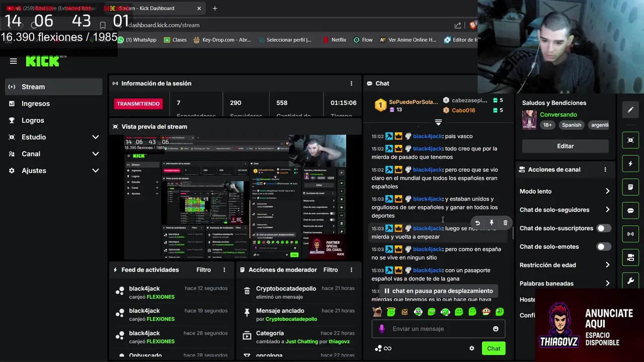Click the camera icon in right toolbar
Screen dimensions: 644x362
pos(630,257)
